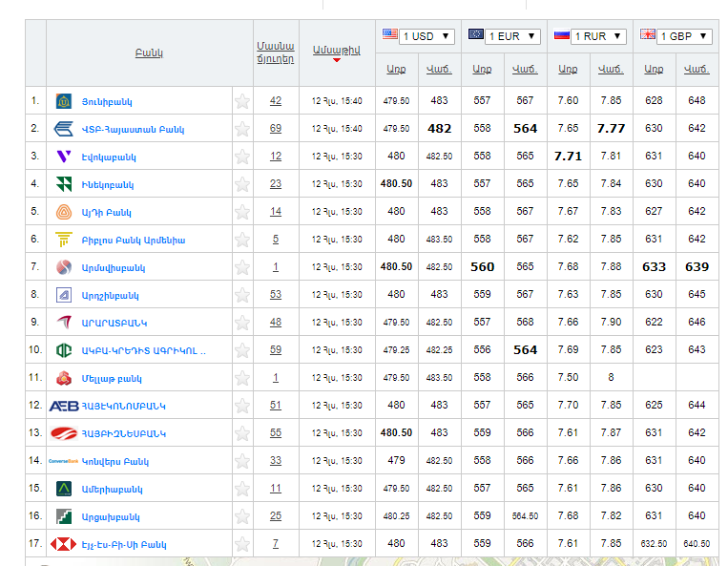728x566 pixels.
Task: Toggle favorite star for Inecobank row
Action: [x=242, y=184]
